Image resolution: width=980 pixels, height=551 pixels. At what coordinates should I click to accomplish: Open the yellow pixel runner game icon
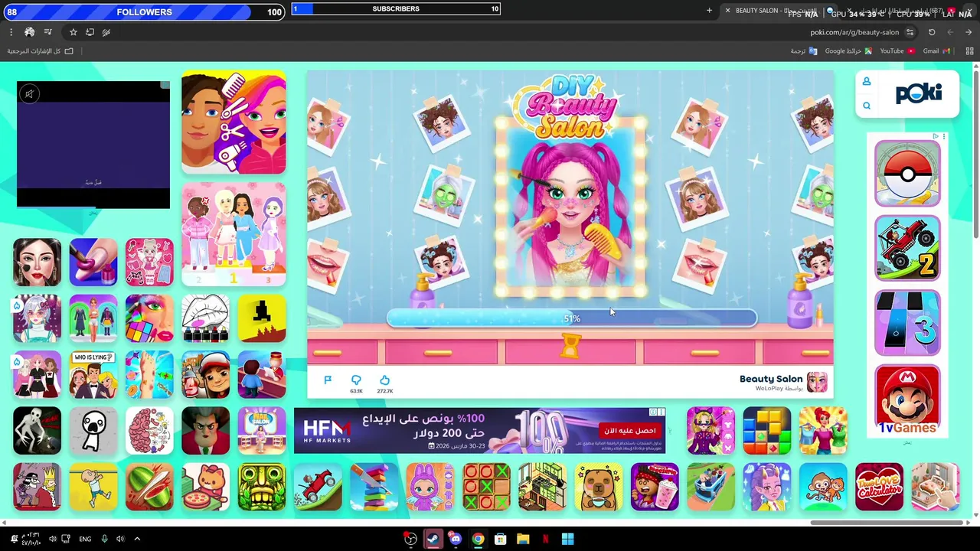pyautogui.click(x=262, y=318)
